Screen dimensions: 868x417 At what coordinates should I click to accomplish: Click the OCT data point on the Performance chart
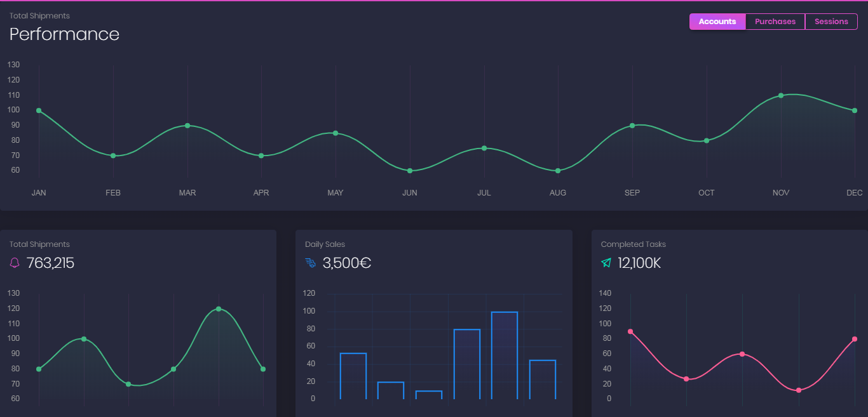(707, 140)
